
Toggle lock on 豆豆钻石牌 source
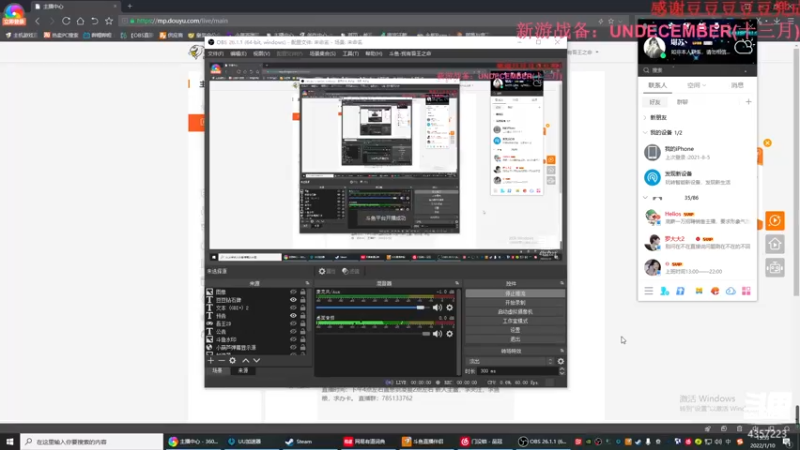tap(303, 300)
